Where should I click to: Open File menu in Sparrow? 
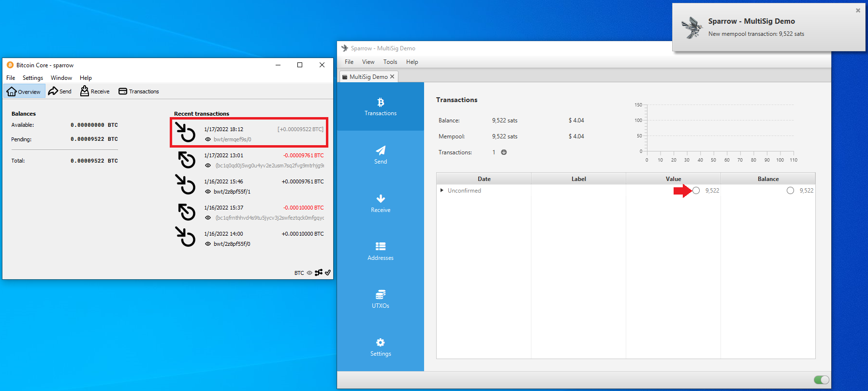pyautogui.click(x=349, y=61)
